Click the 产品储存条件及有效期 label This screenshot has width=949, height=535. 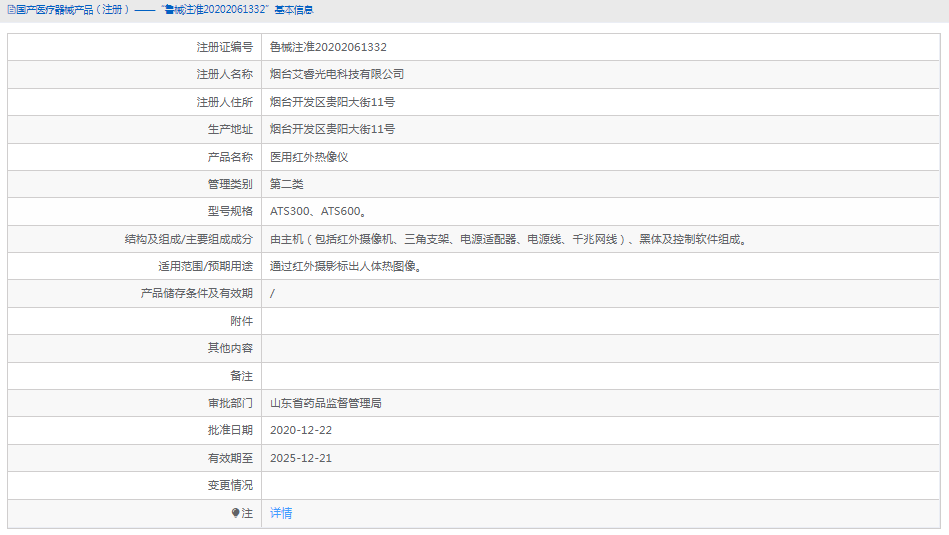(197, 294)
